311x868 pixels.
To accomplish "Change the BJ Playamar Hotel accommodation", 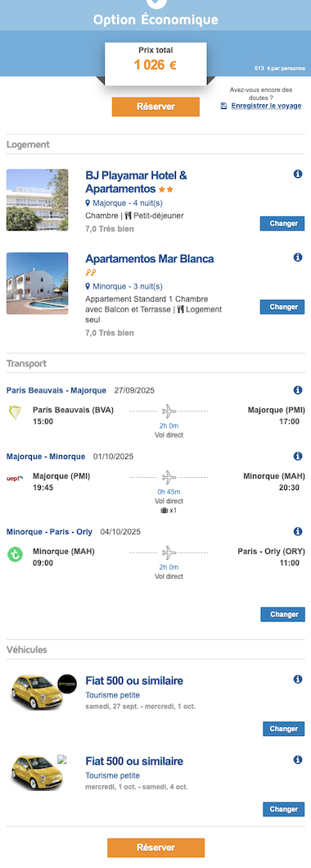I will click(x=282, y=224).
